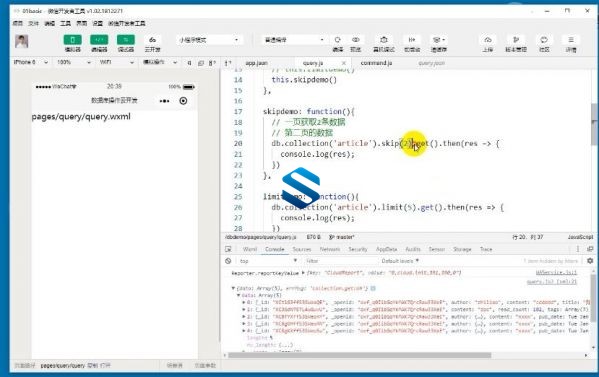Open the command.js editor tab
The width and height of the screenshot is (599, 377).
click(376, 63)
